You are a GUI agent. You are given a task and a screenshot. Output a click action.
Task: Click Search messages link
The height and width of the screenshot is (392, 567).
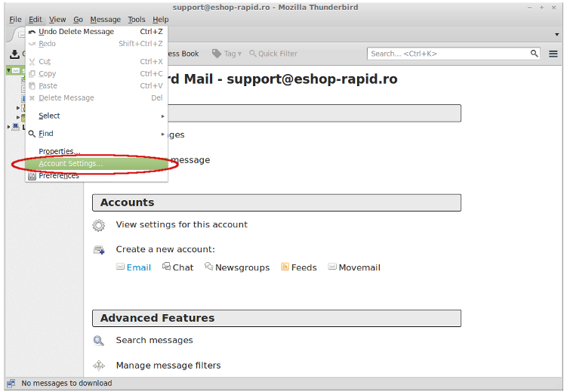click(155, 341)
